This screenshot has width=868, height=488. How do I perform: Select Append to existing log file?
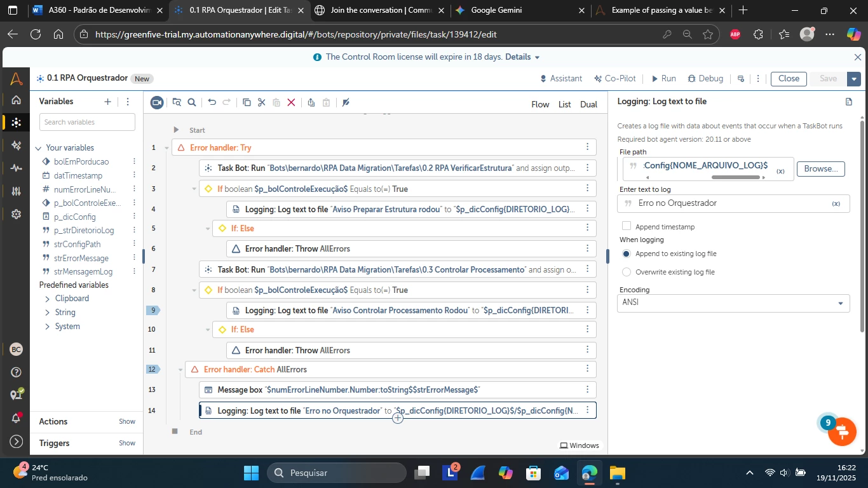(627, 254)
